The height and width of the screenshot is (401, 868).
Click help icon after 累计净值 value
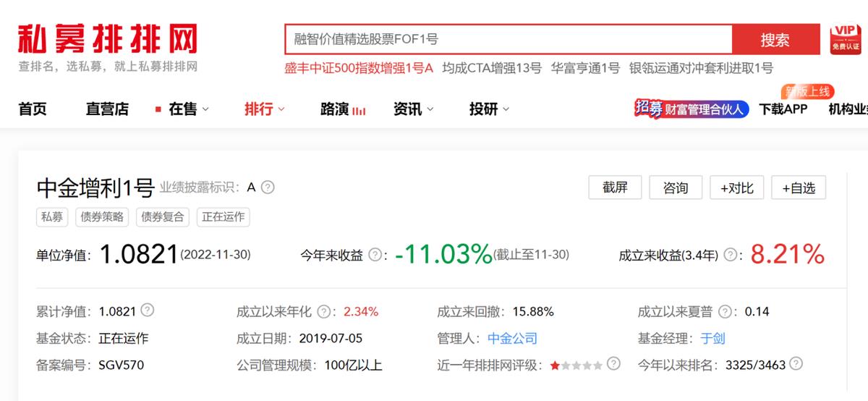(148, 311)
